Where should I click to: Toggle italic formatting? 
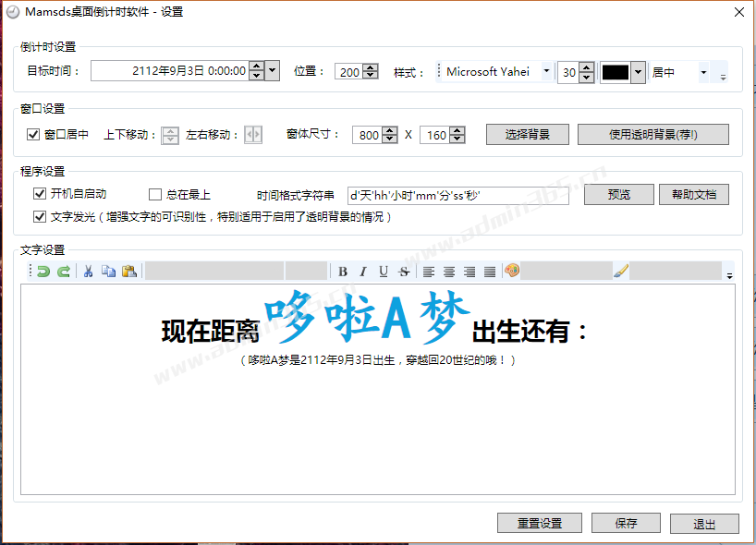point(363,272)
